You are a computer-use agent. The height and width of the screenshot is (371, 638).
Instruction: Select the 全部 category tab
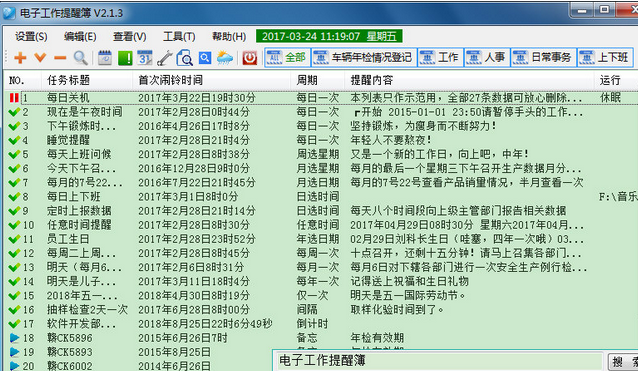pyautogui.click(x=287, y=57)
